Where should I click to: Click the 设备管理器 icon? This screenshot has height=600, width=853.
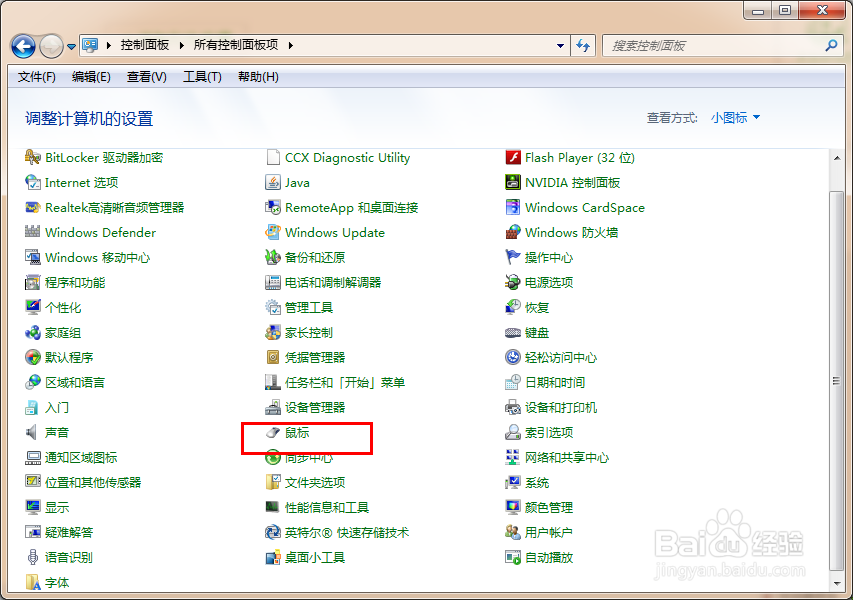click(273, 407)
